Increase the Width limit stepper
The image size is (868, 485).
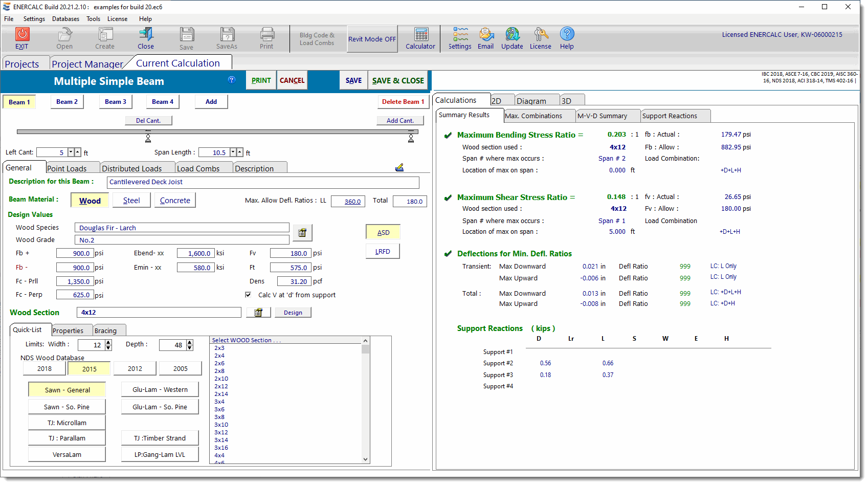tap(108, 342)
